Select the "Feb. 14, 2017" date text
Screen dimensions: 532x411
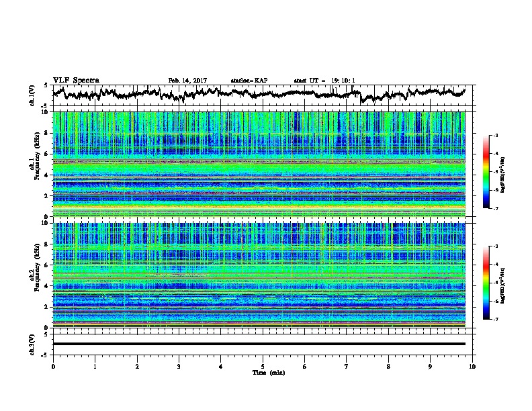pyautogui.click(x=187, y=81)
